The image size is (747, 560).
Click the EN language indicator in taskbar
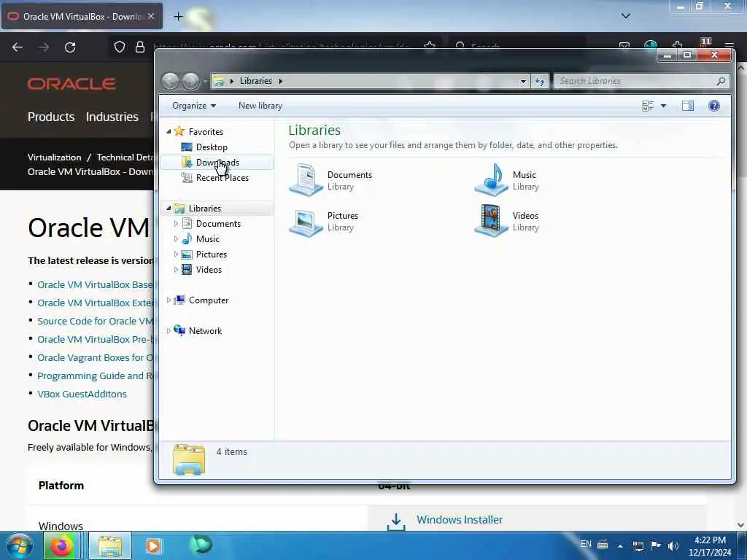(586, 544)
